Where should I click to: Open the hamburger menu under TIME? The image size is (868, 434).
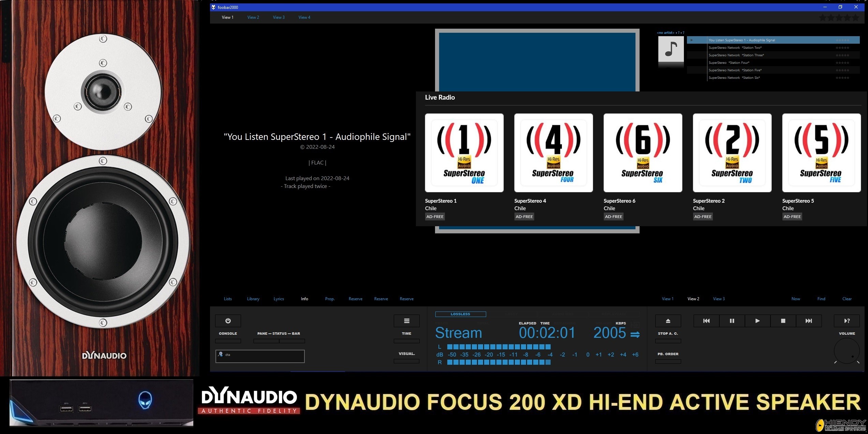[x=406, y=321]
